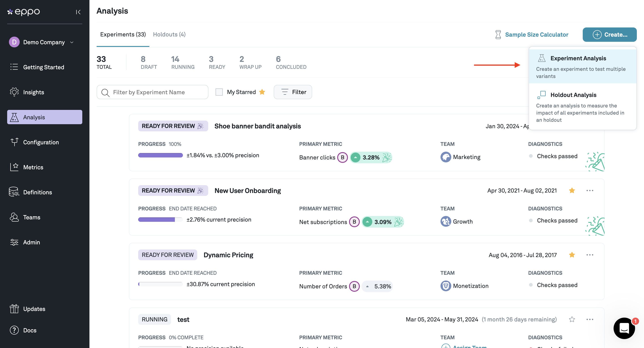644x348 pixels.
Task: Open Insights from the sidebar
Action: 33,92
